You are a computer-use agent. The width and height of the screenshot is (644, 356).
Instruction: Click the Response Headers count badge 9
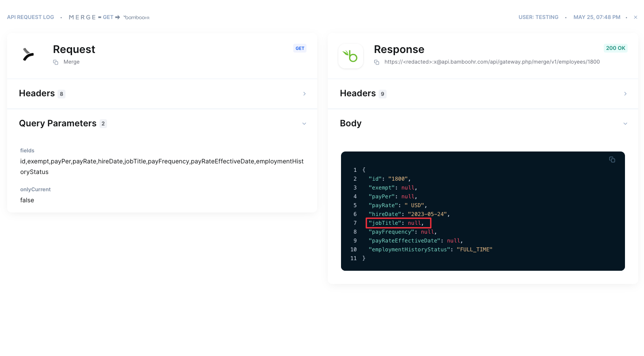coord(382,94)
